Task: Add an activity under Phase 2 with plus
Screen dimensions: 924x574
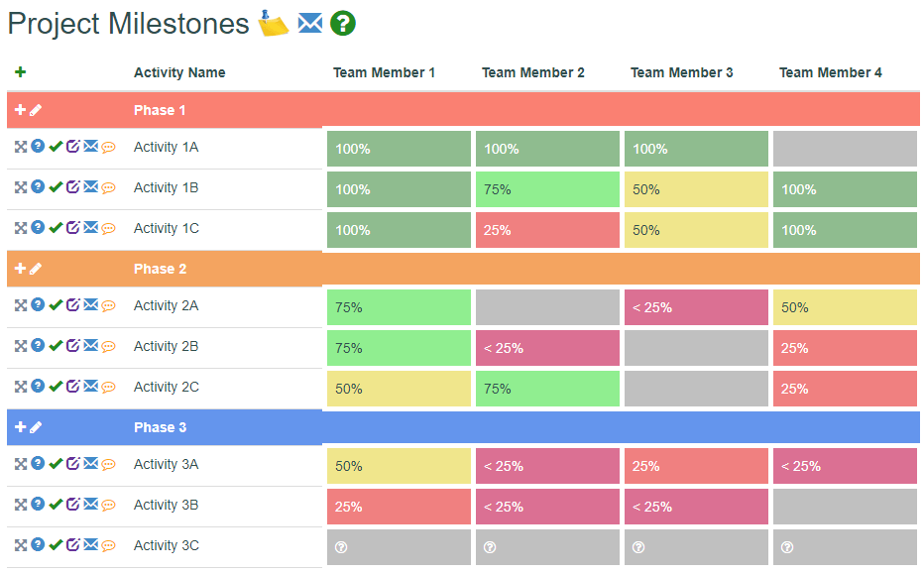Action: (x=21, y=268)
